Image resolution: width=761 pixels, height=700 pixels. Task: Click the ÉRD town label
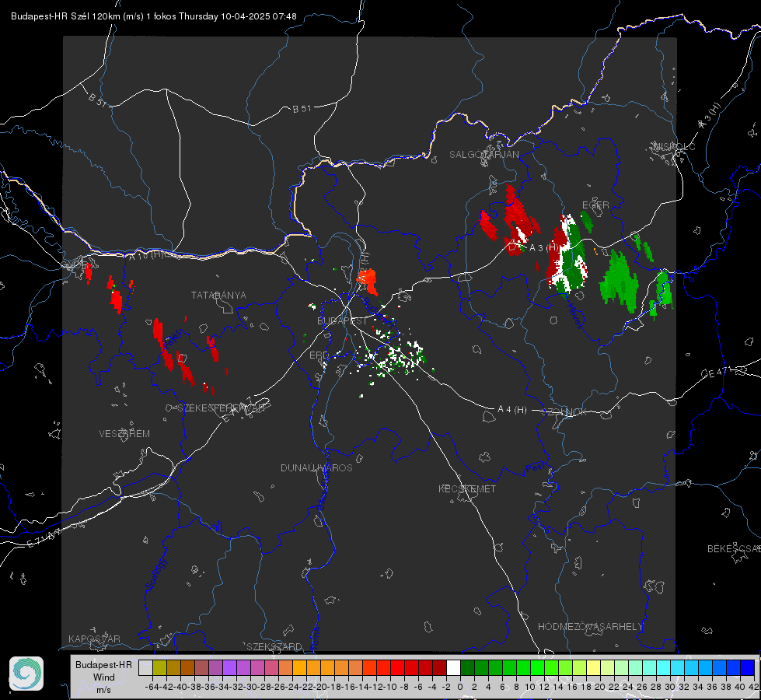(x=319, y=355)
